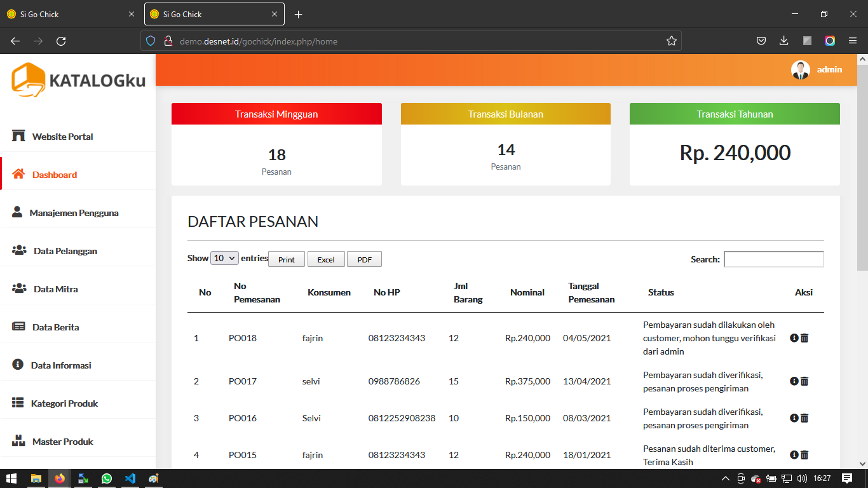Viewport: 868px width, 488px height.
Task: Open the Firefox downloads icon
Action: pos(783,41)
